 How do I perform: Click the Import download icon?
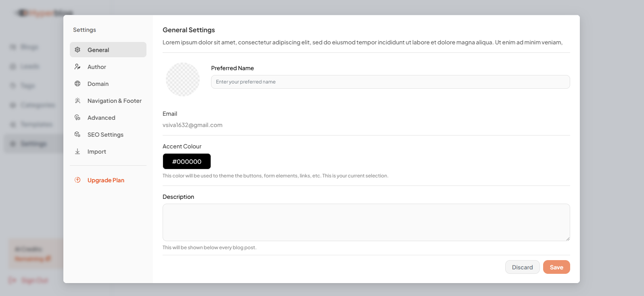pos(77,151)
